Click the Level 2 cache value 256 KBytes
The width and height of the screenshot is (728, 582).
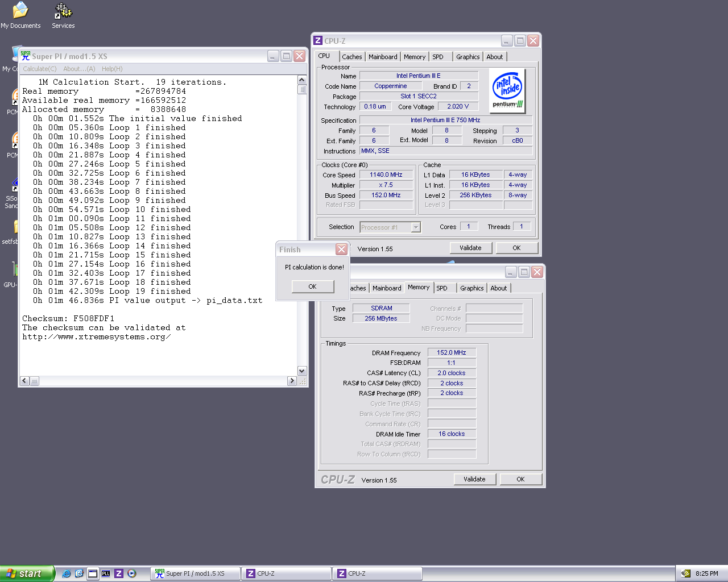tap(476, 195)
